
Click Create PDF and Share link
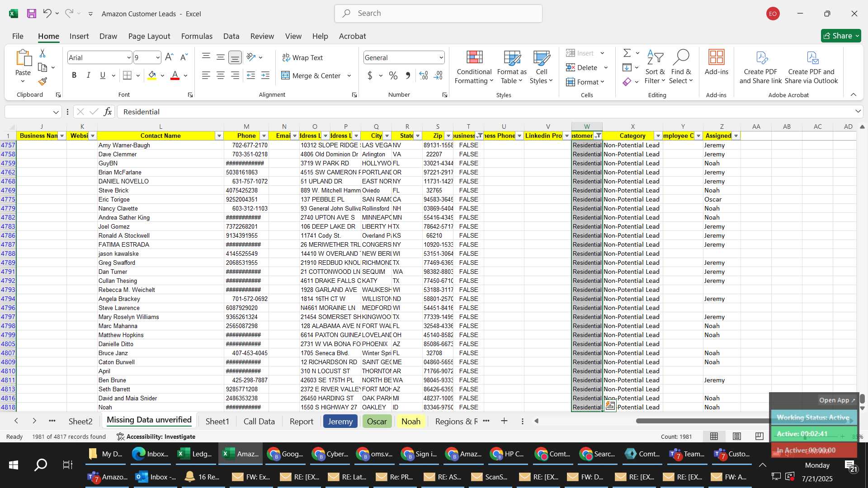[760, 67]
